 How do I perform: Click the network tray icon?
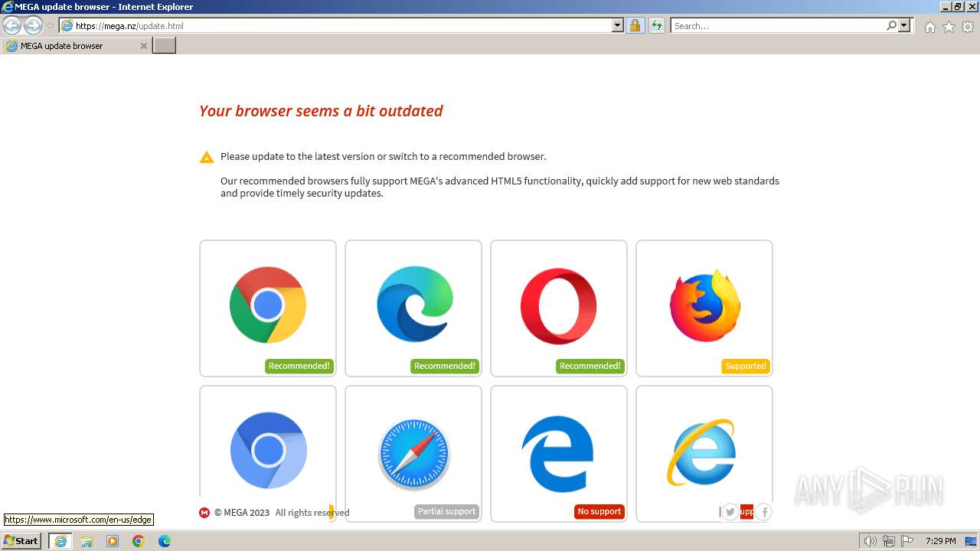[888, 541]
